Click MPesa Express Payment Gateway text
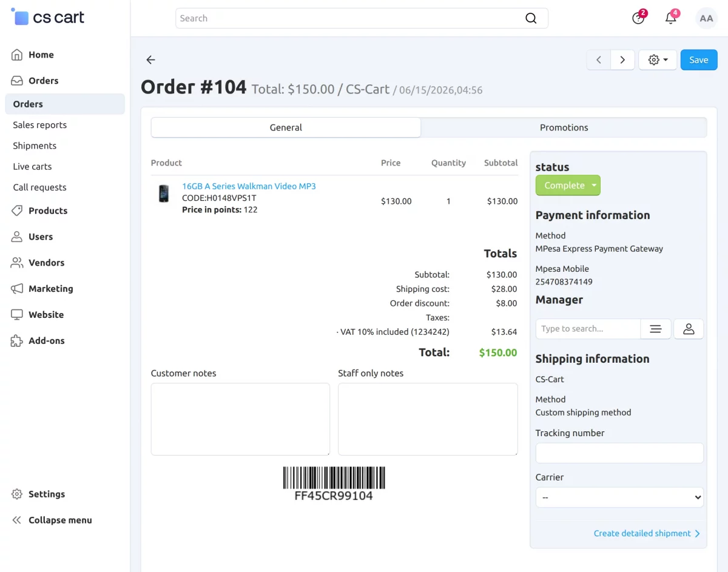The image size is (728, 572). click(x=599, y=249)
